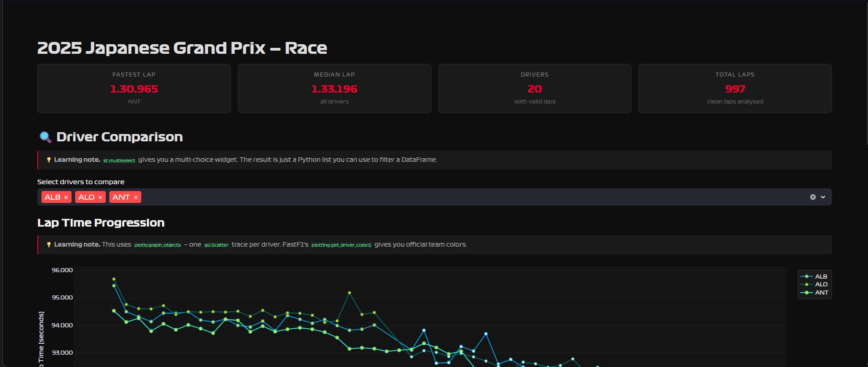Remove the ALB driver tag
This screenshot has width=868, height=367.
pos(66,197)
